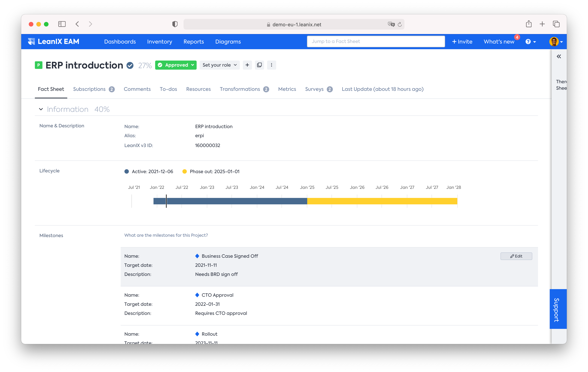Click the today marker on the lifecycle timeline

pos(166,201)
